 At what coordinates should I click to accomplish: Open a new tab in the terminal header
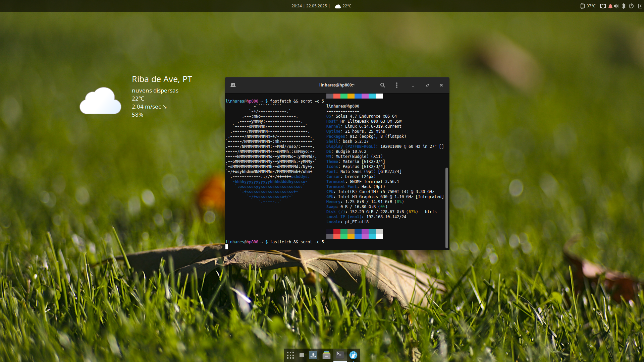[233, 85]
